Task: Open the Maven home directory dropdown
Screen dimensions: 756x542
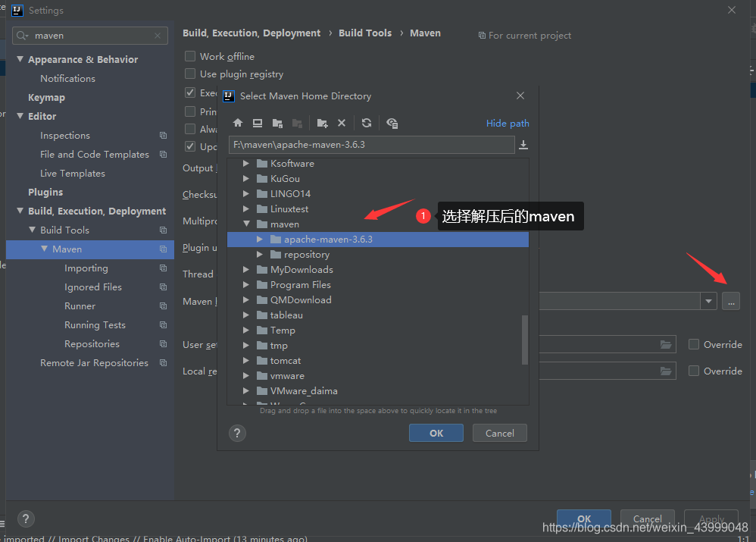Action: tap(708, 301)
